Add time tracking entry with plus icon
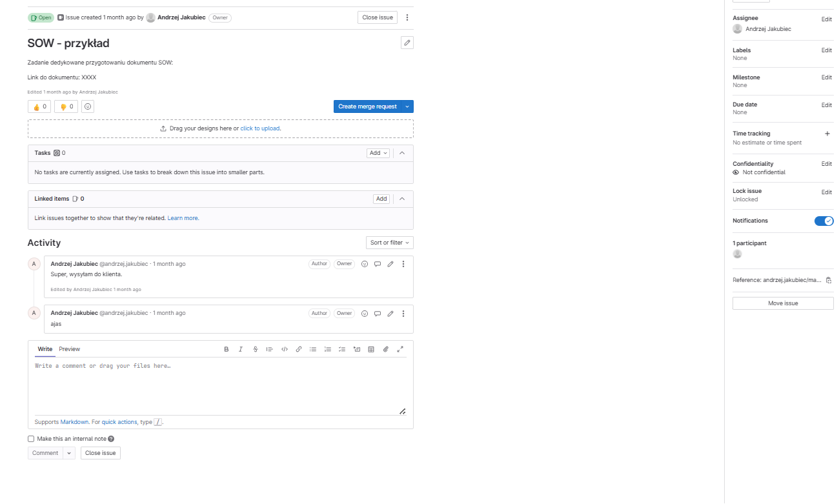Viewport: 839px width, 504px height. (827, 134)
